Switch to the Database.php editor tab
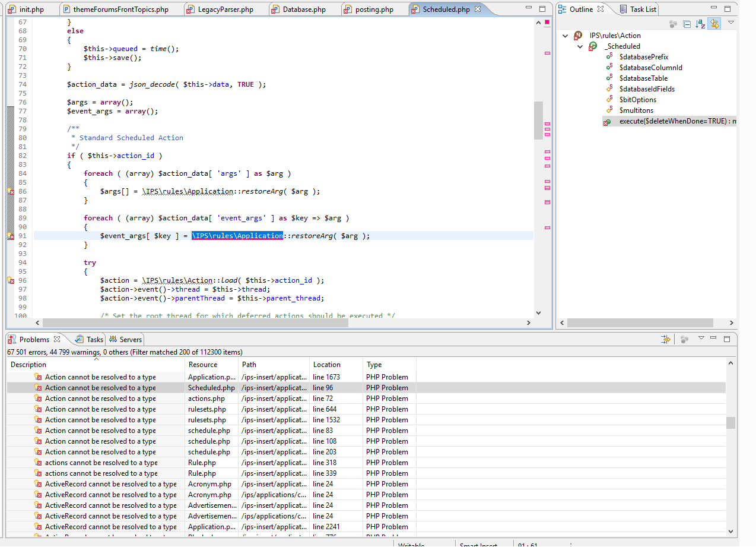This screenshot has width=756, height=547. tap(303, 10)
